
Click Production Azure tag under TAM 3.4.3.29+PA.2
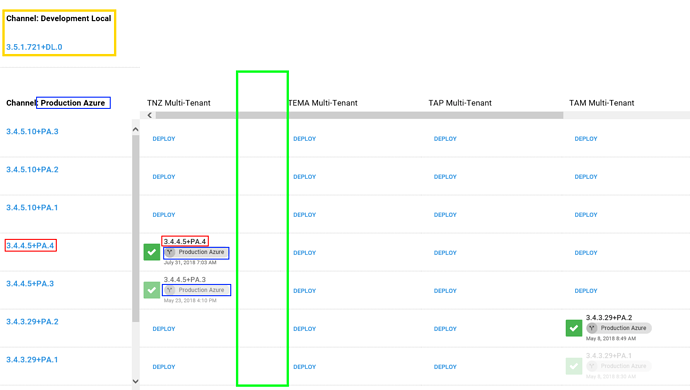[619, 328]
